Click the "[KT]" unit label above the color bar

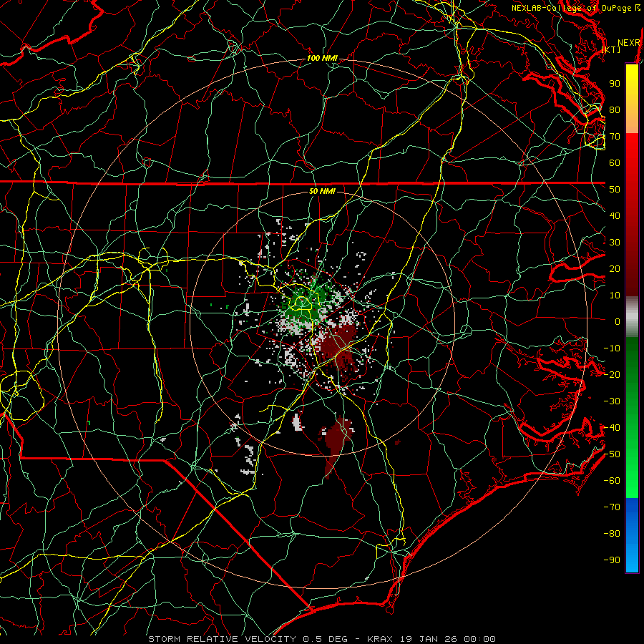(611, 49)
